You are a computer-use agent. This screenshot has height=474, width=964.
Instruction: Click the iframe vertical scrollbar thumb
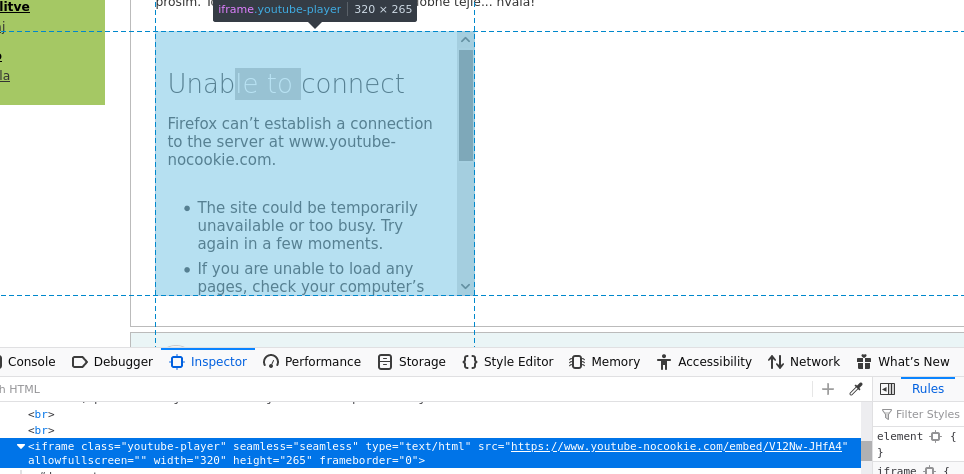coord(466,106)
